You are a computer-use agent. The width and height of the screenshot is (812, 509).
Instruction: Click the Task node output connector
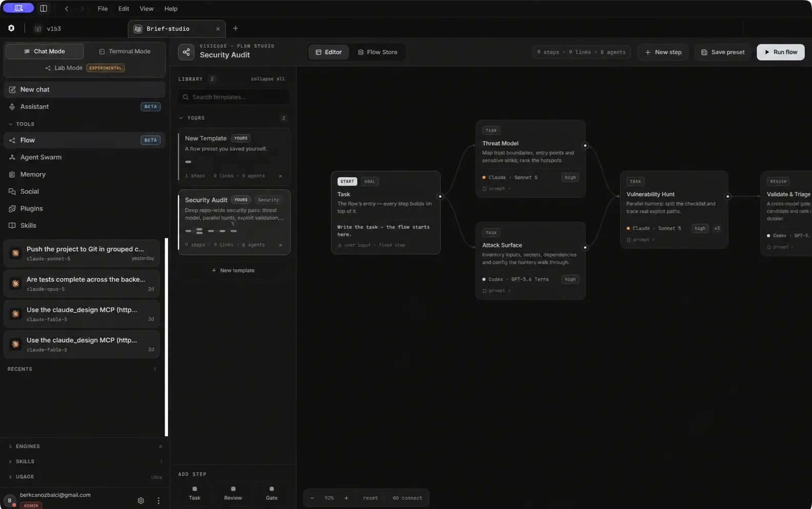click(440, 196)
